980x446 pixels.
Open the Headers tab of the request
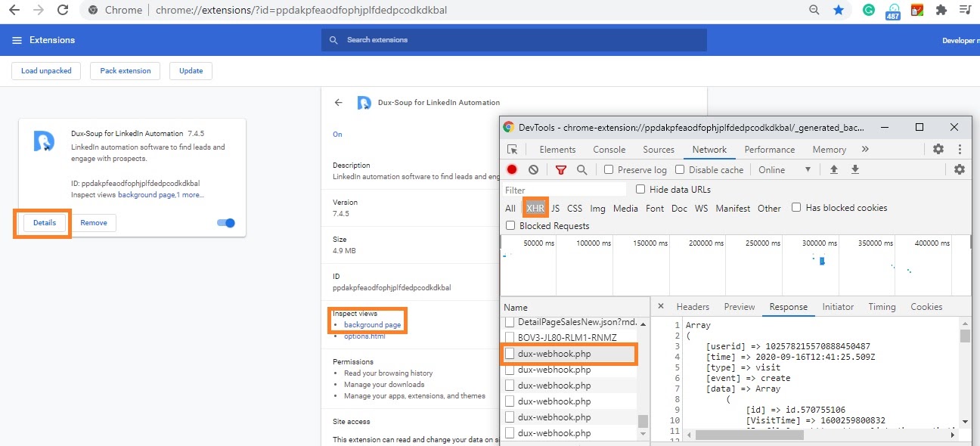[x=693, y=307]
